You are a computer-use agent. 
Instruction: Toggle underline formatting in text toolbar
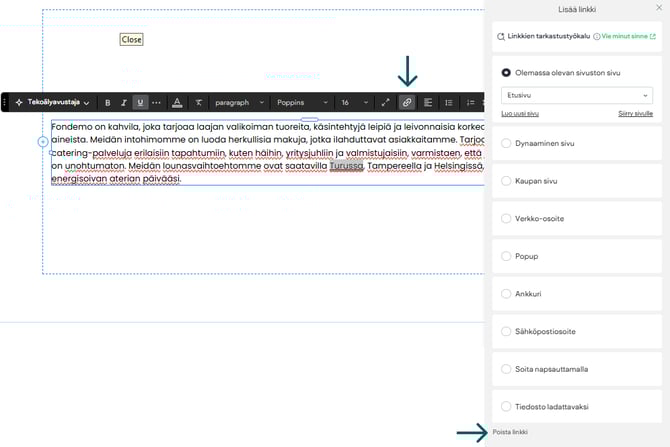pyautogui.click(x=140, y=103)
